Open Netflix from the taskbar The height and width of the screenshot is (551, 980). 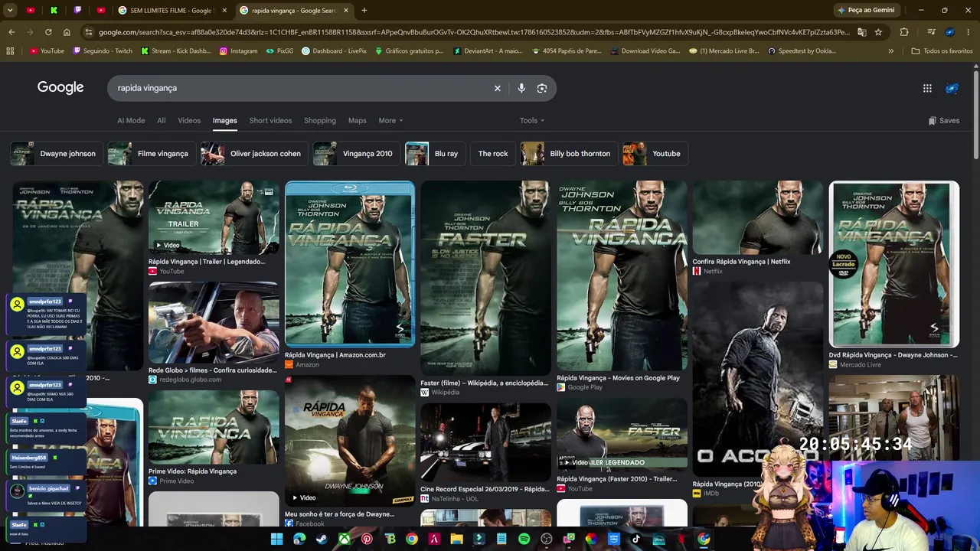click(681, 539)
